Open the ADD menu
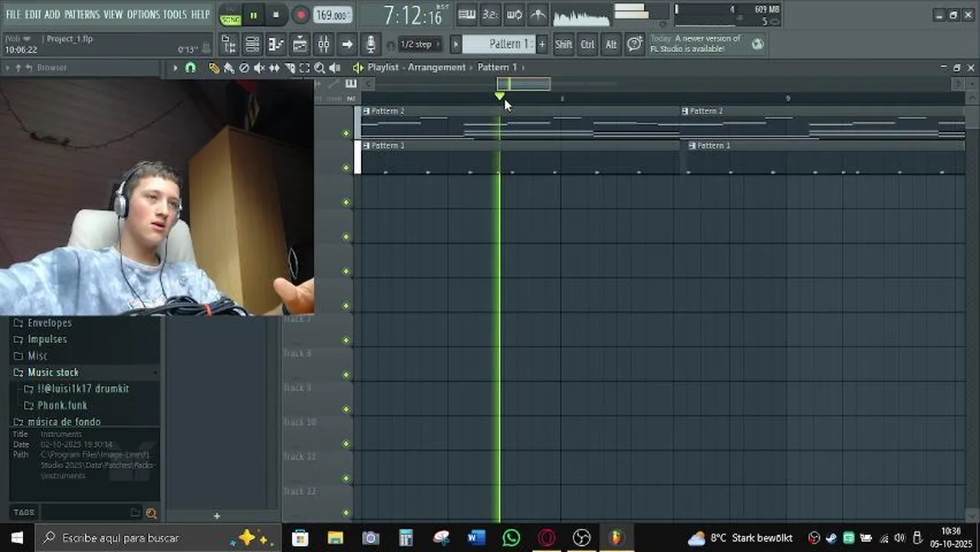Image resolution: width=980 pixels, height=552 pixels. 52,15
